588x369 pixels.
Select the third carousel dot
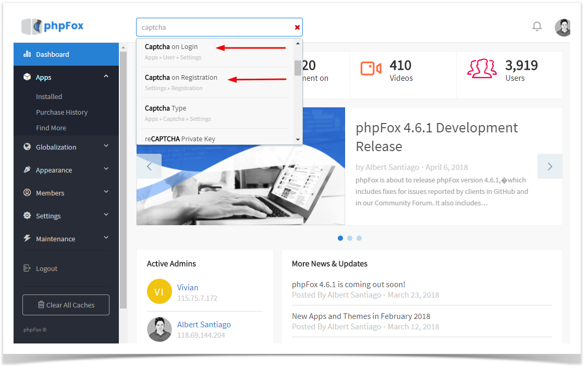coord(359,238)
